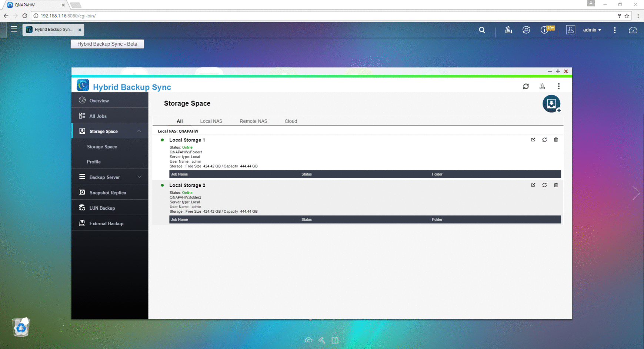This screenshot has width=644, height=349.
Task: Open the external devices icon in QTS top bar
Action: [x=526, y=30]
